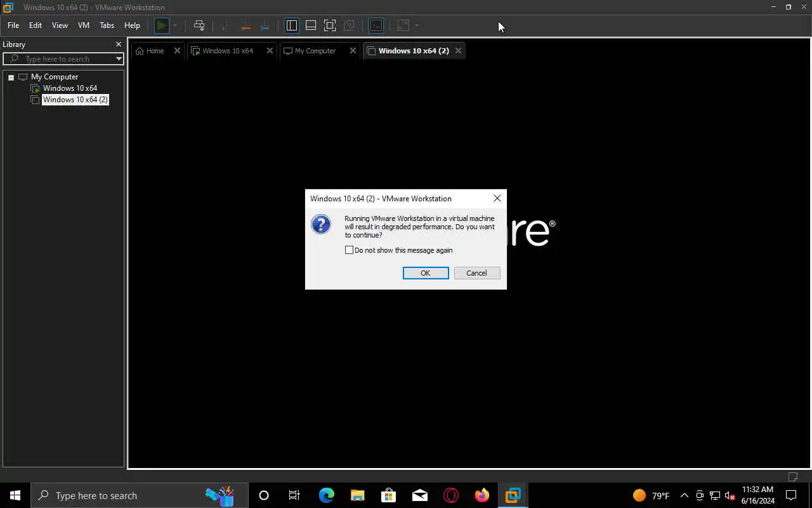Viewport: 812px width, 508px height.
Task: Open the Edit menu
Action: click(x=36, y=25)
